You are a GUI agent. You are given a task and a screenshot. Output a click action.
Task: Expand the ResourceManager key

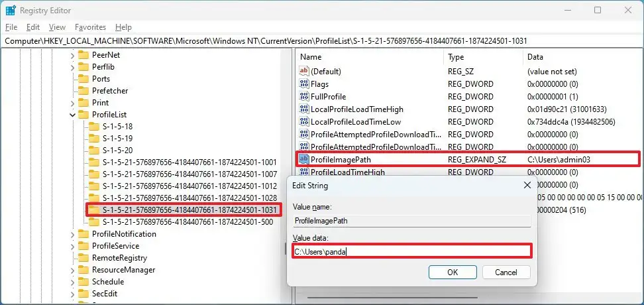73,270
